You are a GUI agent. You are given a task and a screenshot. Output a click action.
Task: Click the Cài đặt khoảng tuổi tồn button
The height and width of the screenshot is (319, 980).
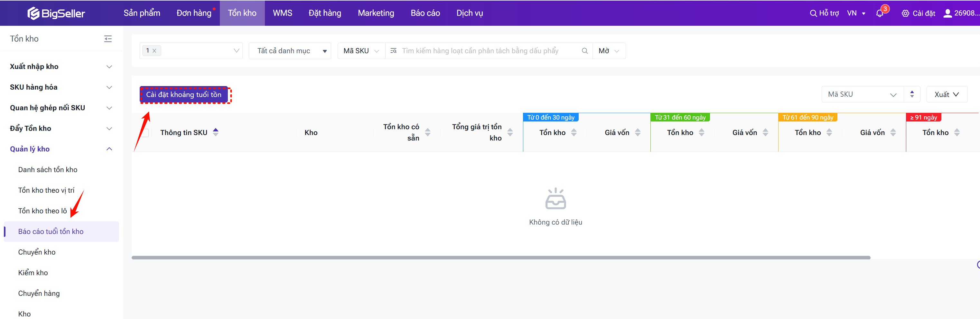click(184, 95)
